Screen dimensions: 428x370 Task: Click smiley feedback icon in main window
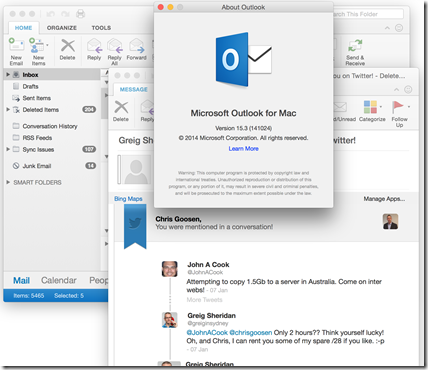click(399, 28)
